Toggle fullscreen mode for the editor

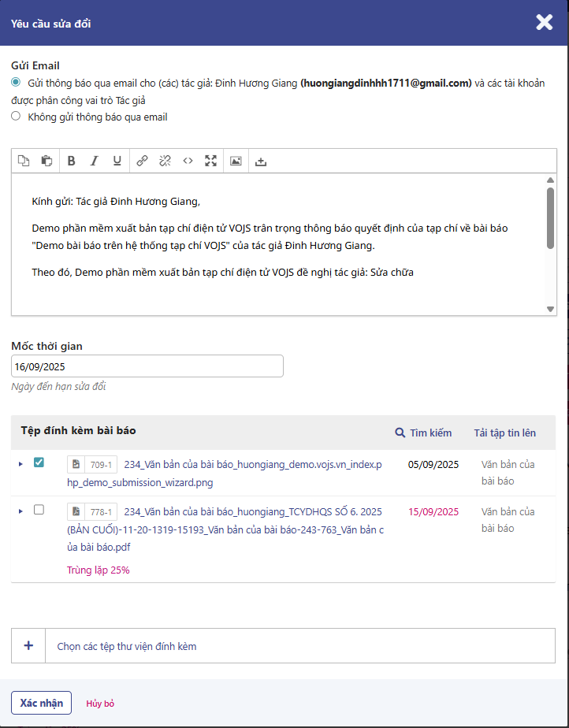(x=210, y=161)
